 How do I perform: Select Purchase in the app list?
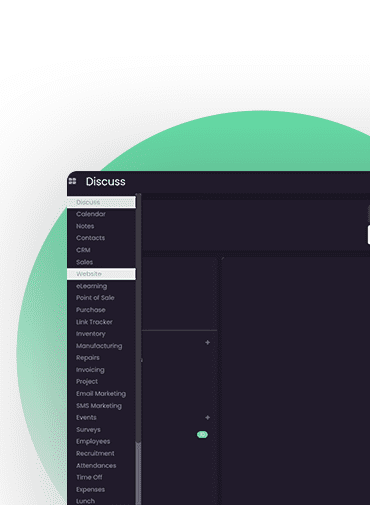point(91,310)
